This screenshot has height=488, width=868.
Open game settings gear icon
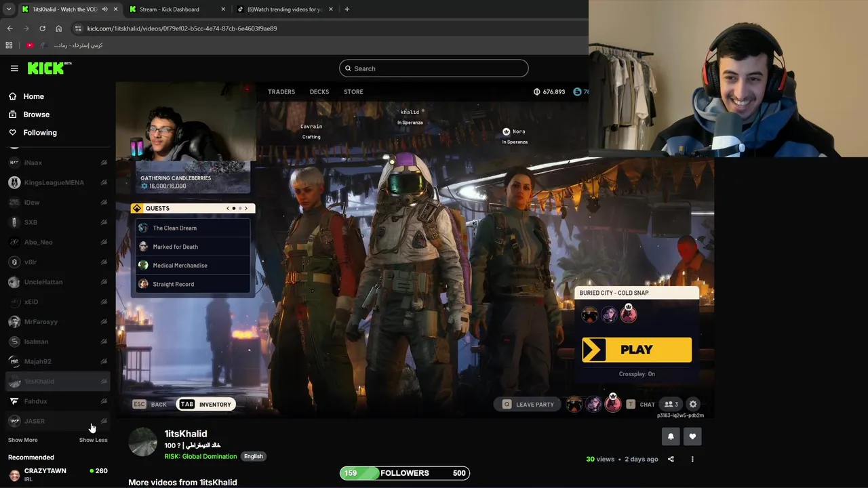693,405
